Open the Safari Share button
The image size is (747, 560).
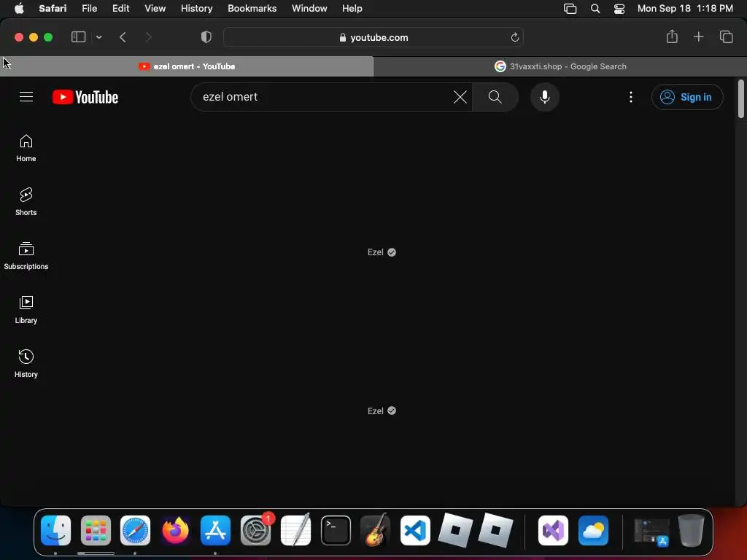point(672,36)
